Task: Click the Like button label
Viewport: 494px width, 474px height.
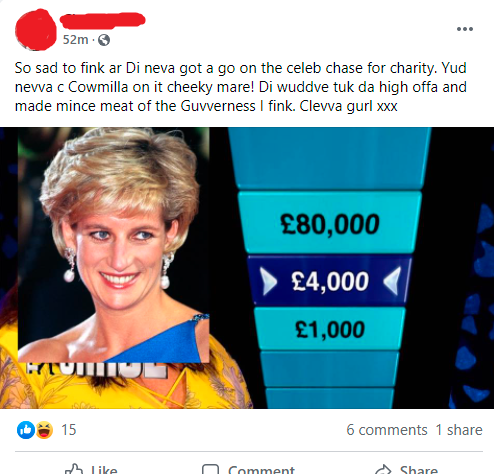Action: (104, 469)
